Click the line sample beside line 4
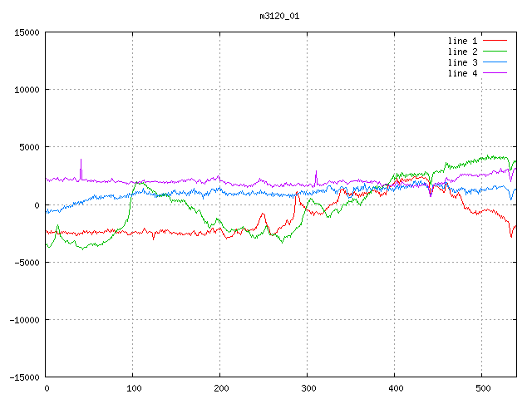 (x=495, y=73)
